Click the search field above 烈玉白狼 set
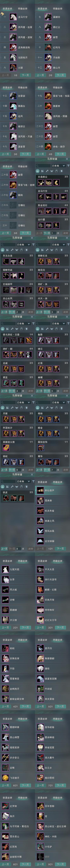The image size is (70, 868). point(8,245)
